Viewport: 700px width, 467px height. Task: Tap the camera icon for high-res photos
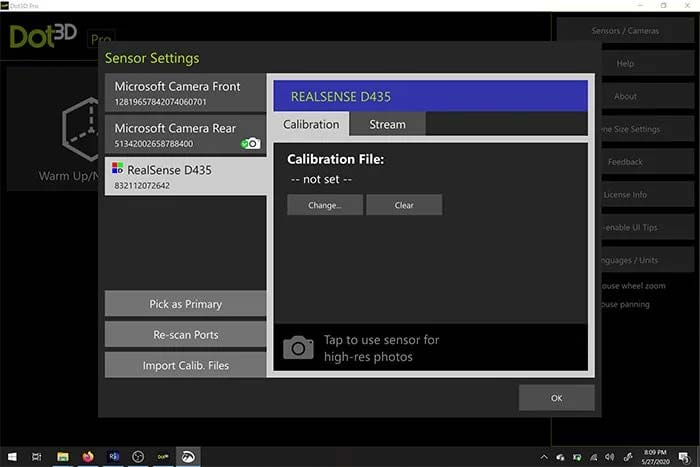click(x=298, y=347)
